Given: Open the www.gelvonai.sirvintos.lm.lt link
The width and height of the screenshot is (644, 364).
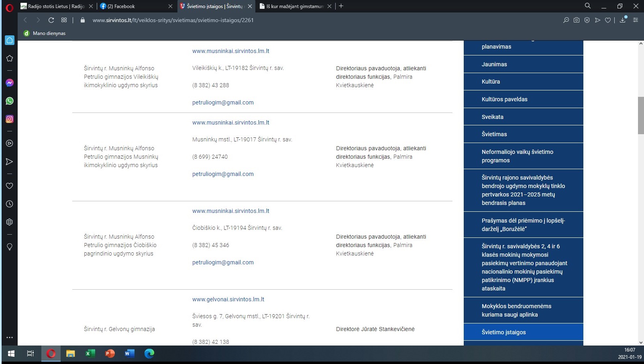Looking at the screenshot, I should click(228, 299).
